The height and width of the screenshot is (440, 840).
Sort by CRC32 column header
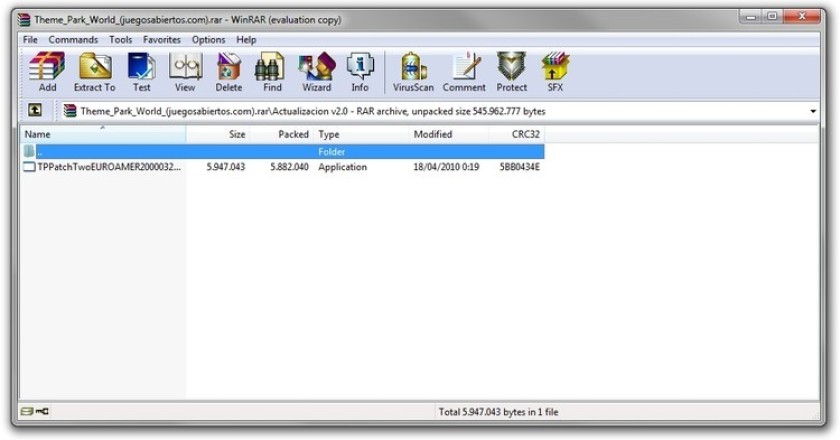(x=516, y=134)
